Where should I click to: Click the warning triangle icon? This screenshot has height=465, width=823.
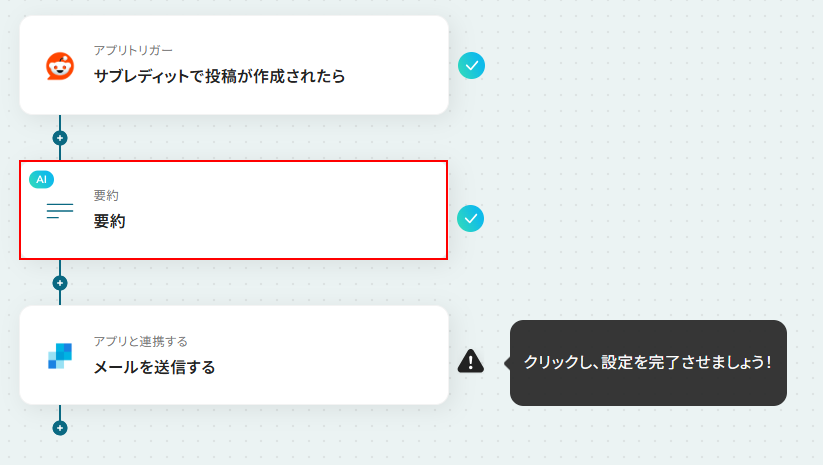(x=471, y=361)
